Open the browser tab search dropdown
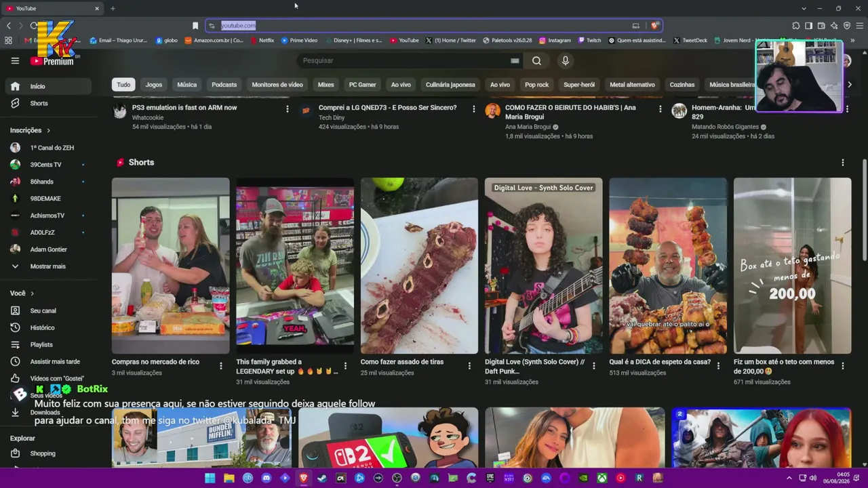 804,8
